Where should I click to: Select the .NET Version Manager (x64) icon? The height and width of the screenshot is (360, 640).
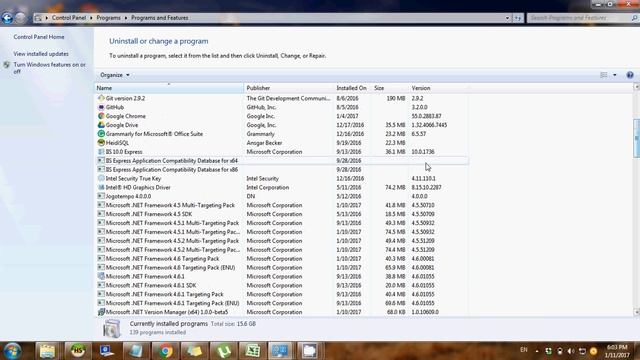101,312
